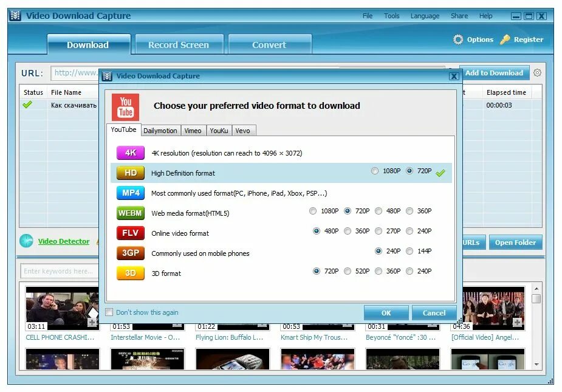Click the WEBM format badge icon
The height and width of the screenshot is (392, 562).
coord(131,213)
